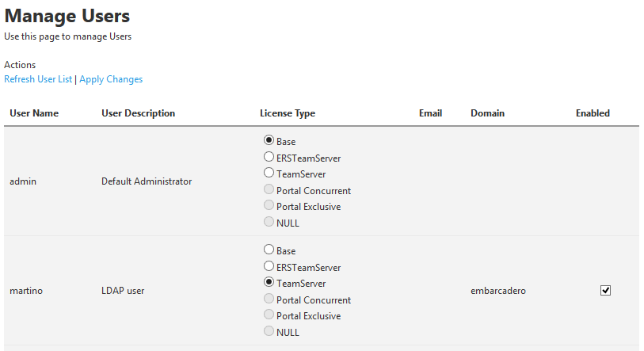Select Portal Concurrent for admin user
Viewport: 644px width, 351px height.
click(x=269, y=189)
